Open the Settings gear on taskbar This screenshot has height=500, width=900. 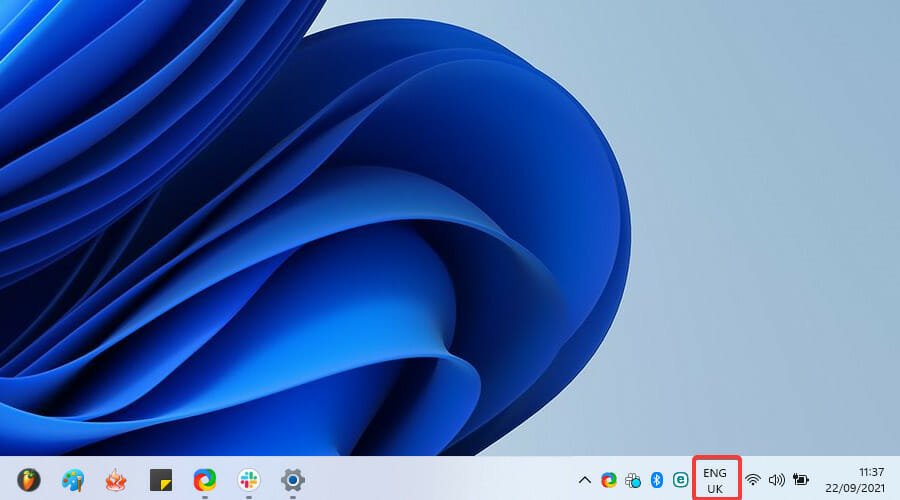[293, 479]
